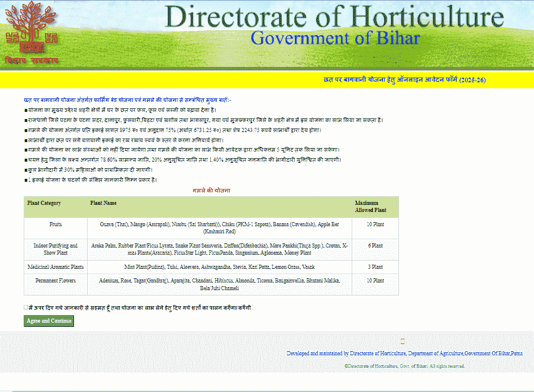
Task: Click the Directorate of Horticulture header title
Action: [x=334, y=17]
